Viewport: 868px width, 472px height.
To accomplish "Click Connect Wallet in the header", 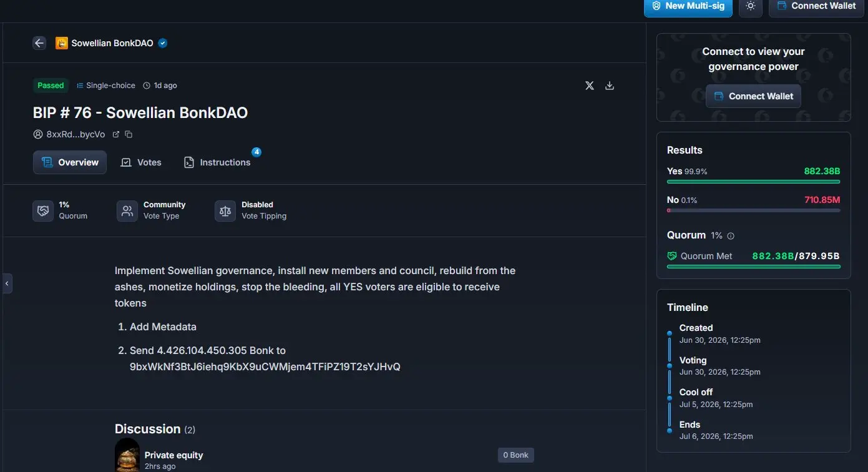I will (x=817, y=6).
